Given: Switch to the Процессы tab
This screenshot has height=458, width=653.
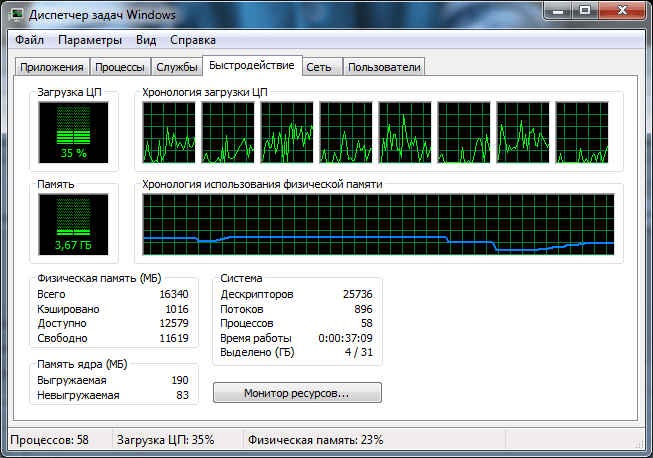Looking at the screenshot, I should (x=120, y=67).
